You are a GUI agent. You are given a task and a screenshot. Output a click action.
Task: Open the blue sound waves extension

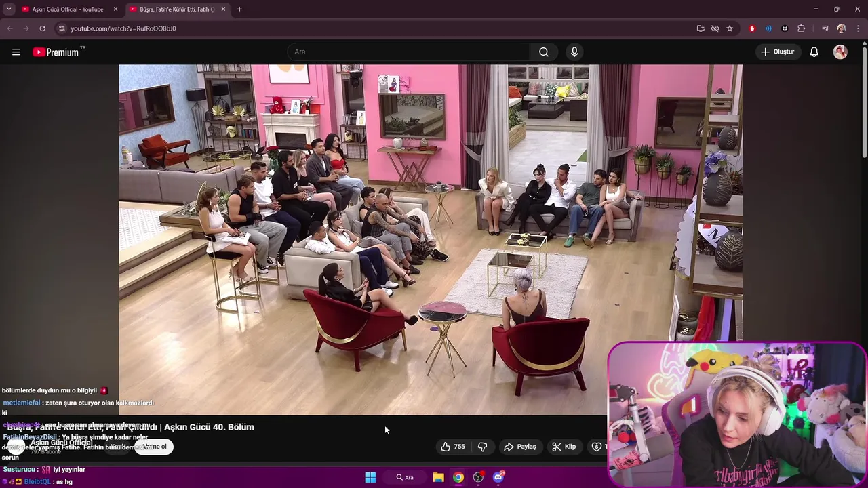pos(768,28)
